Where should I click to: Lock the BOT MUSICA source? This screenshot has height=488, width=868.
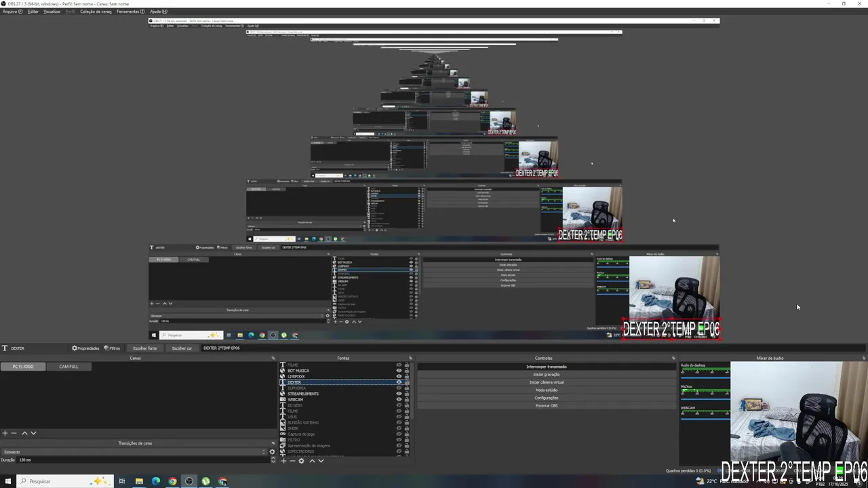(407, 371)
